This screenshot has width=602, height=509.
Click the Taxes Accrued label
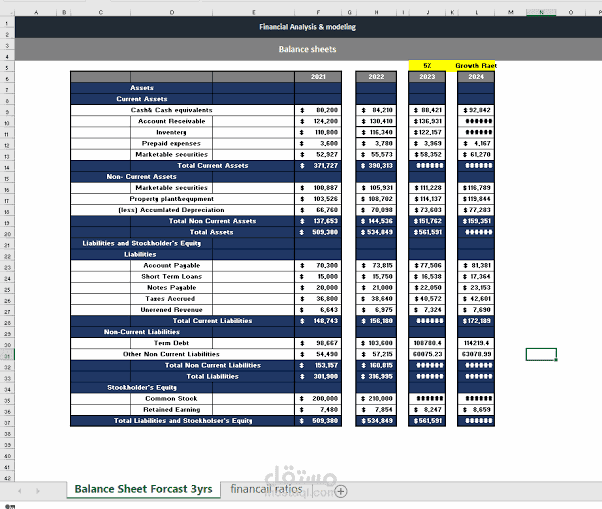click(x=170, y=299)
